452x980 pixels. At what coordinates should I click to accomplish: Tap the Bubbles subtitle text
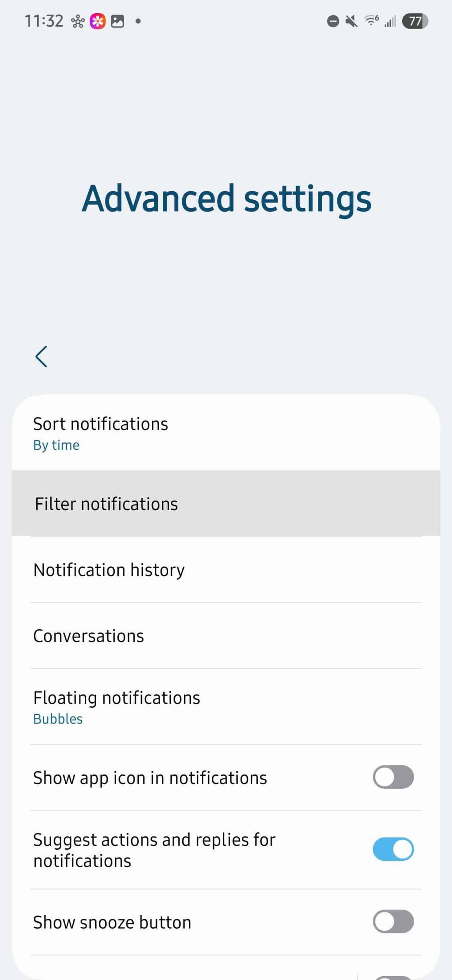point(58,719)
